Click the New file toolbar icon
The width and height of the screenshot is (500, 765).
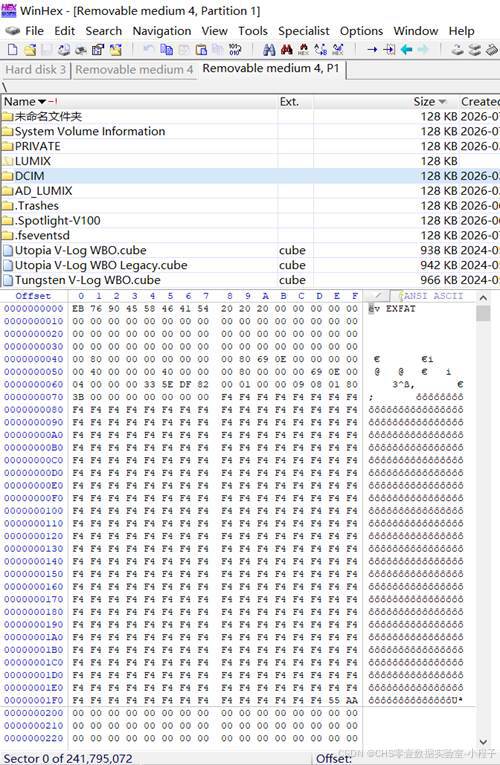click(x=13, y=49)
